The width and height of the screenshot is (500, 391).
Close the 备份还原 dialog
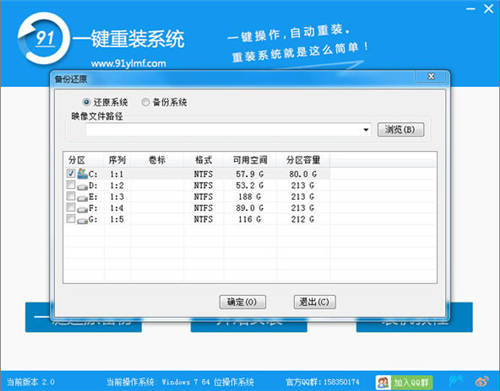tap(431, 77)
